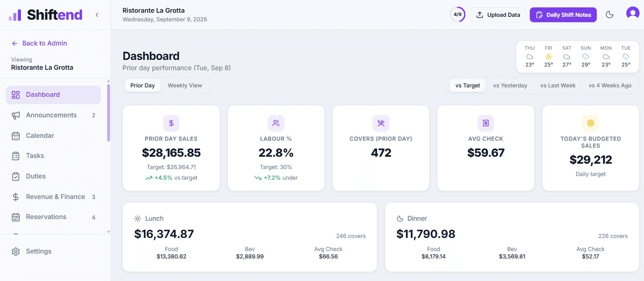Toggle dark mode with moon icon
The image size is (644, 281).
pos(609,15)
